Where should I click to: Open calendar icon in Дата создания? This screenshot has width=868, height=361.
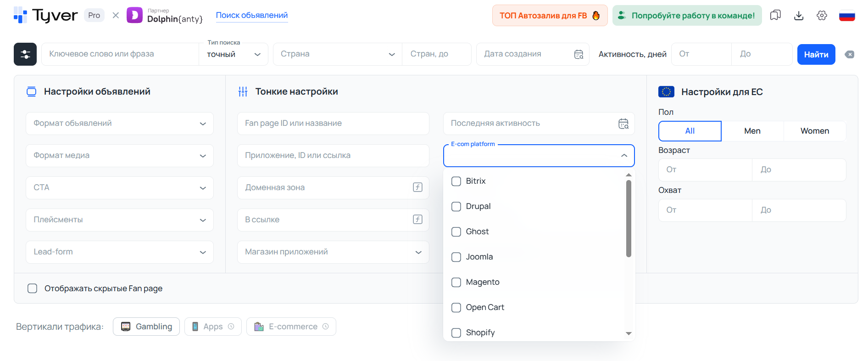pyautogui.click(x=579, y=54)
